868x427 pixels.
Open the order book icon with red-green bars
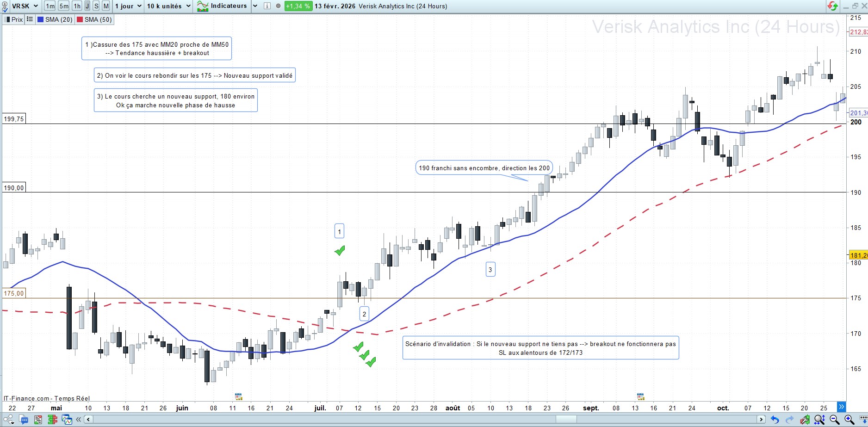(x=52, y=420)
